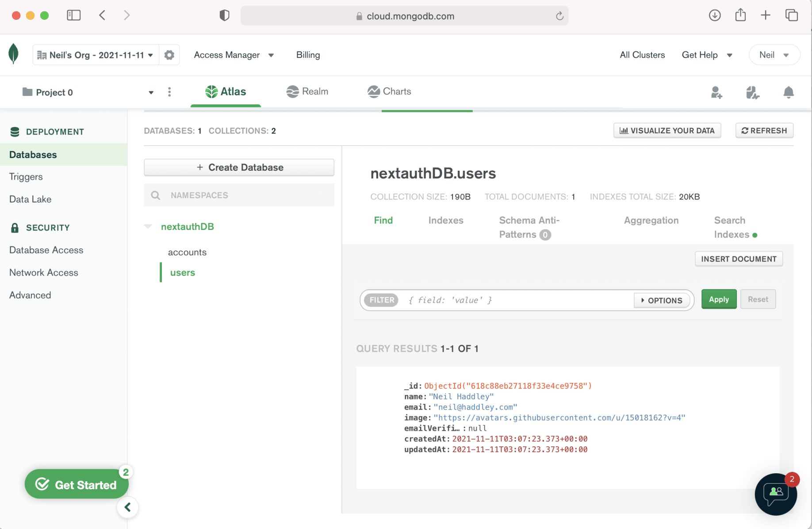Image resolution: width=812 pixels, height=529 pixels.
Task: Switch to the Indexes tab
Action: click(x=445, y=220)
